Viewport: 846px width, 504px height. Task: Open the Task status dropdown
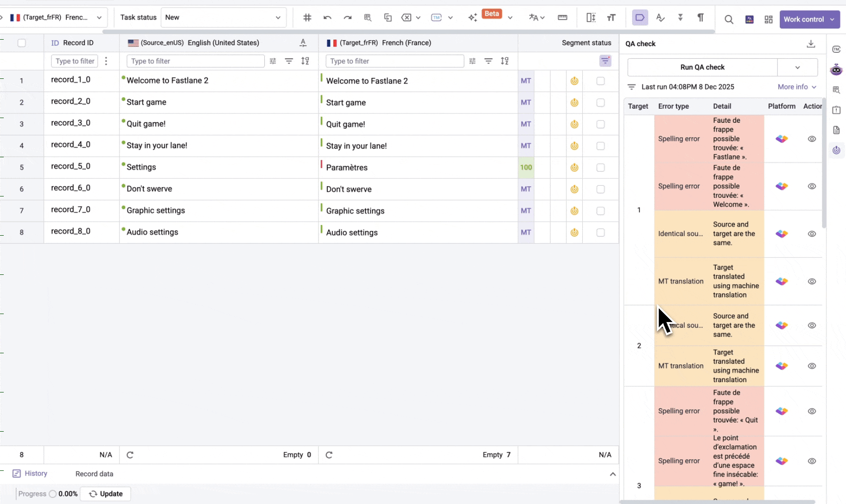pos(223,18)
